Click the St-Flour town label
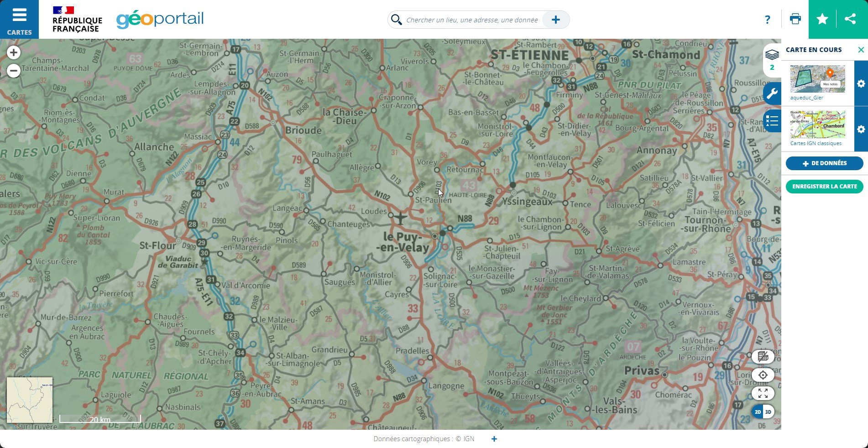 pyautogui.click(x=157, y=245)
